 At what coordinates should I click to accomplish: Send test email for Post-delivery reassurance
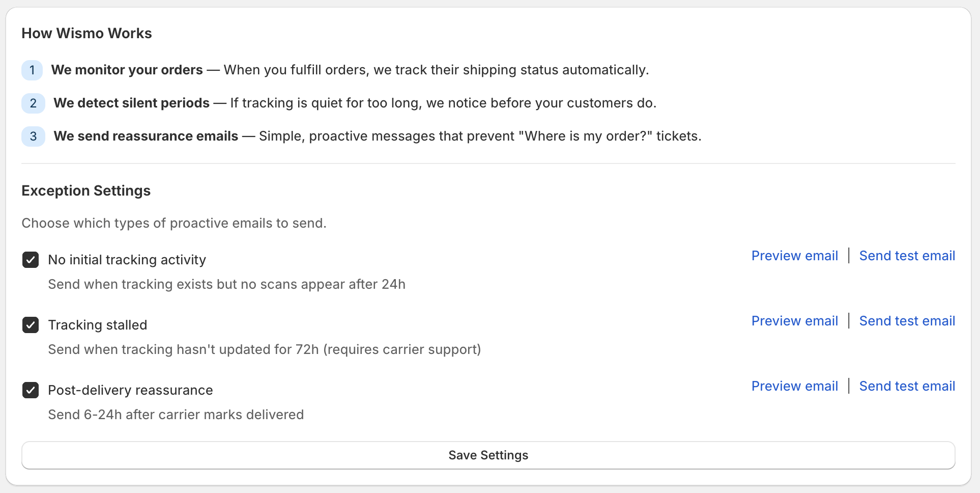click(907, 386)
